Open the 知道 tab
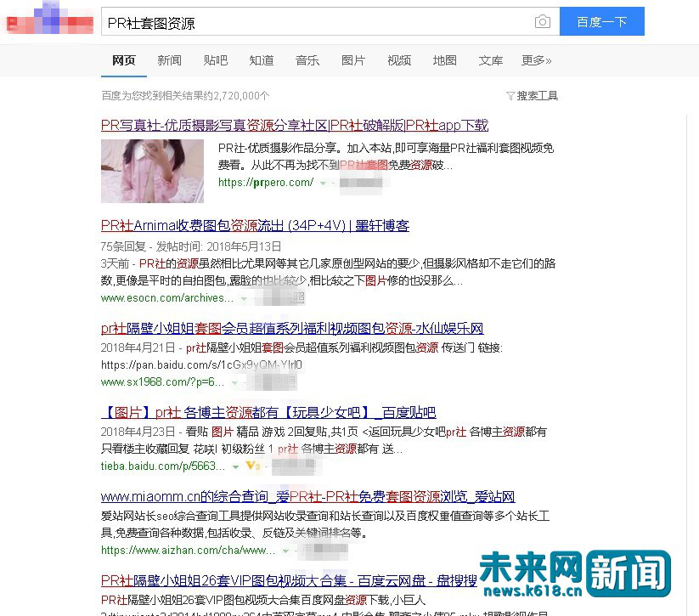Viewport: 699px width, 616px height. pos(262,60)
